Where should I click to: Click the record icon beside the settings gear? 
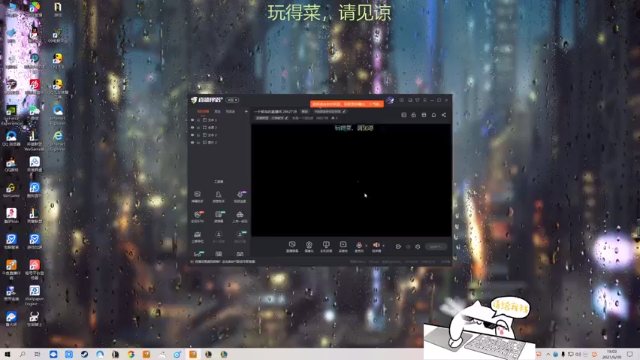click(x=398, y=247)
